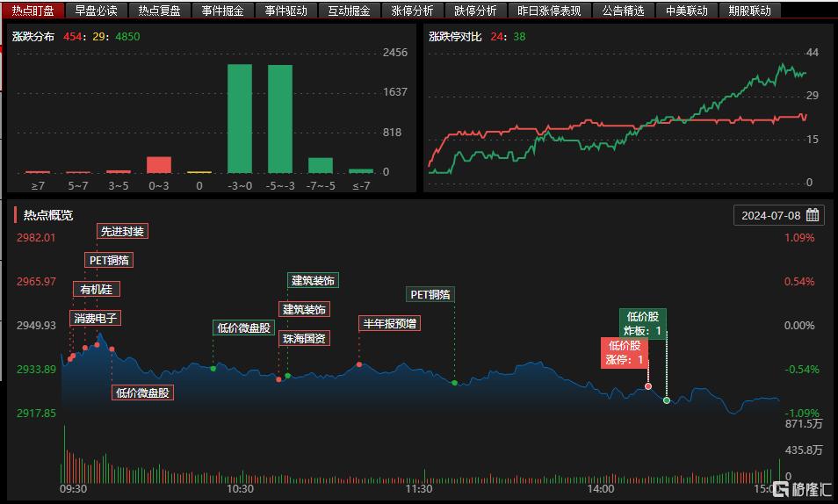Image resolution: width=838 pixels, height=504 pixels.
Task: Open the 互动掘金 tab
Action: click(349, 11)
